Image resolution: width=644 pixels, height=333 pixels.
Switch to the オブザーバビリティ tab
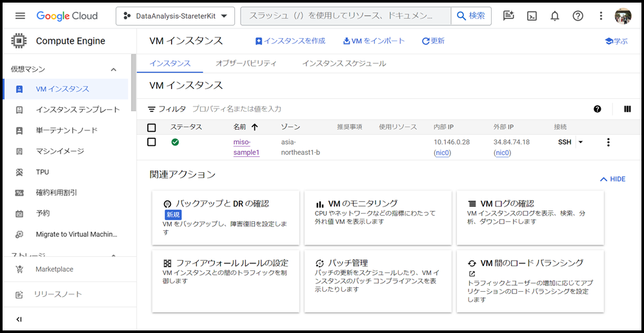coord(246,63)
